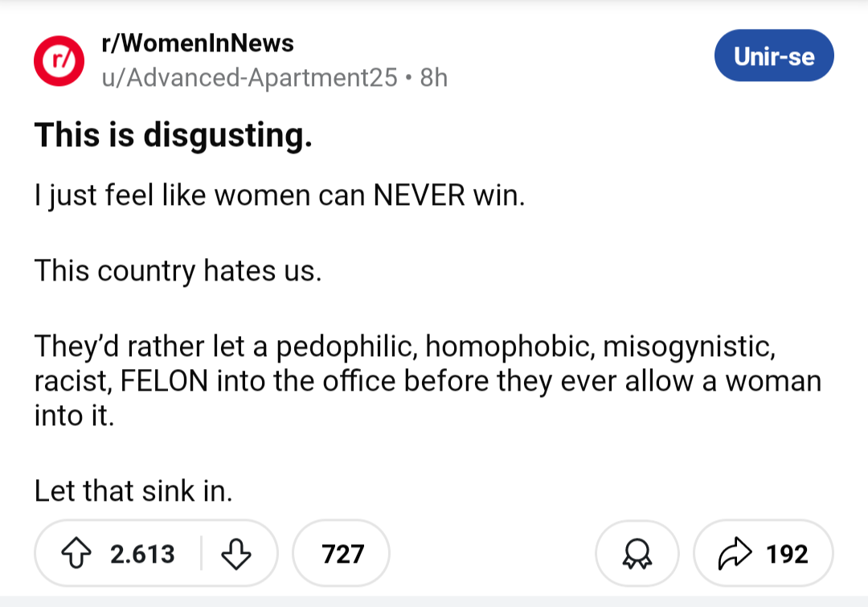
Task: Click the 192 share count
Action: pyautogui.click(x=786, y=554)
